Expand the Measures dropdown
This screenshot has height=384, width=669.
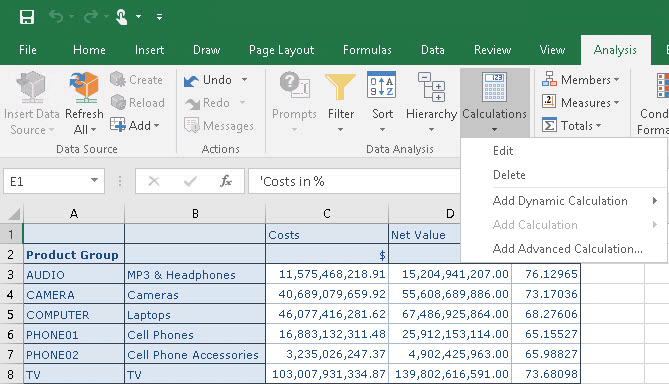coord(581,103)
